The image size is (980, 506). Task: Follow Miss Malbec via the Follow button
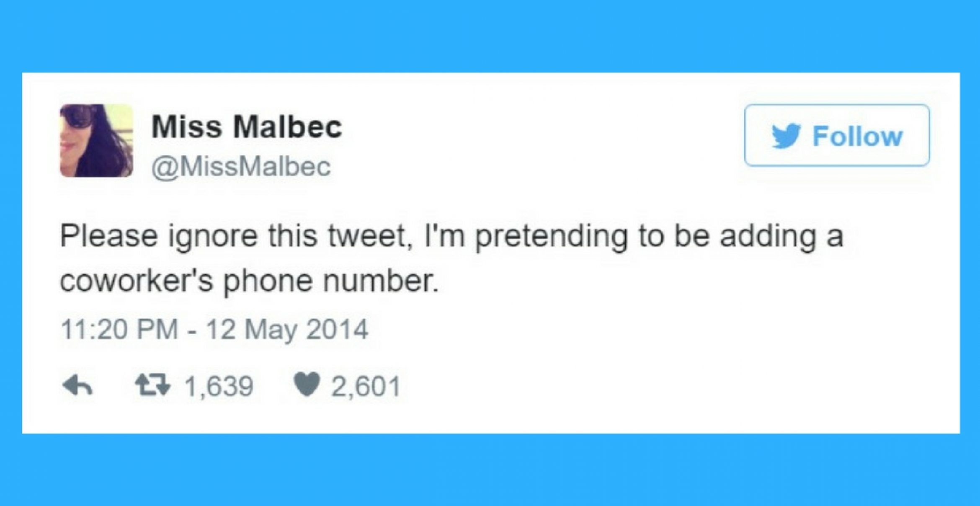tap(837, 135)
